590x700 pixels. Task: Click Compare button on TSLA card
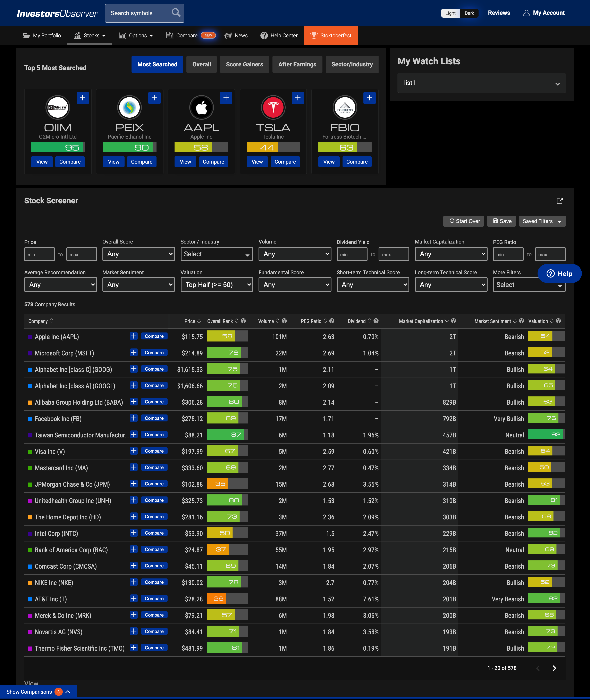point(285,162)
